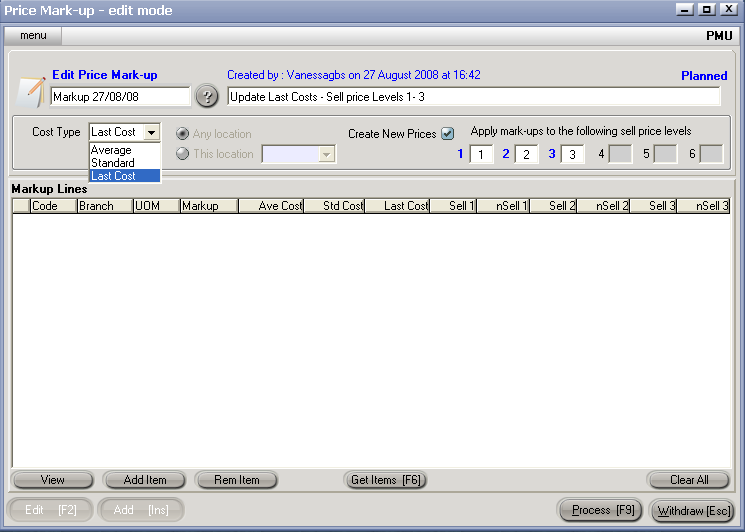Open the Cost Type dropdown arrow
This screenshot has width=745, height=532.
pyautogui.click(x=152, y=132)
